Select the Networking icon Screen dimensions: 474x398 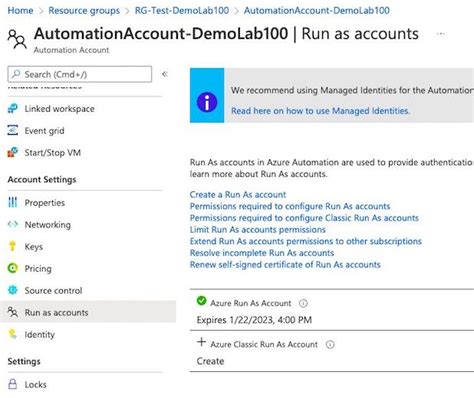(x=13, y=224)
